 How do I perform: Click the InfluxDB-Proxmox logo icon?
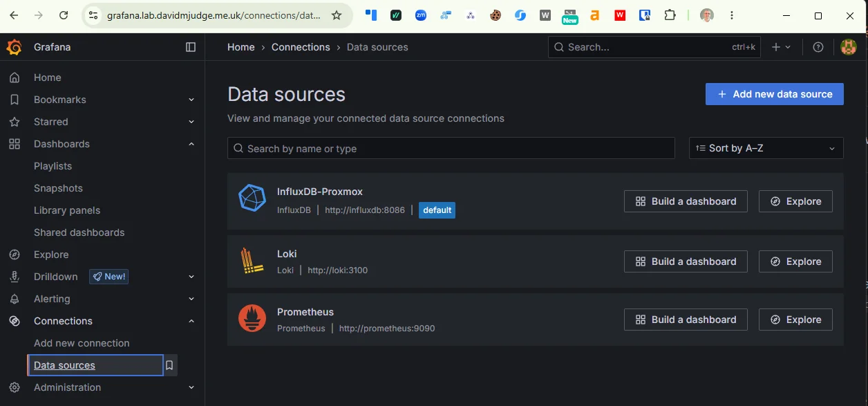click(x=252, y=199)
